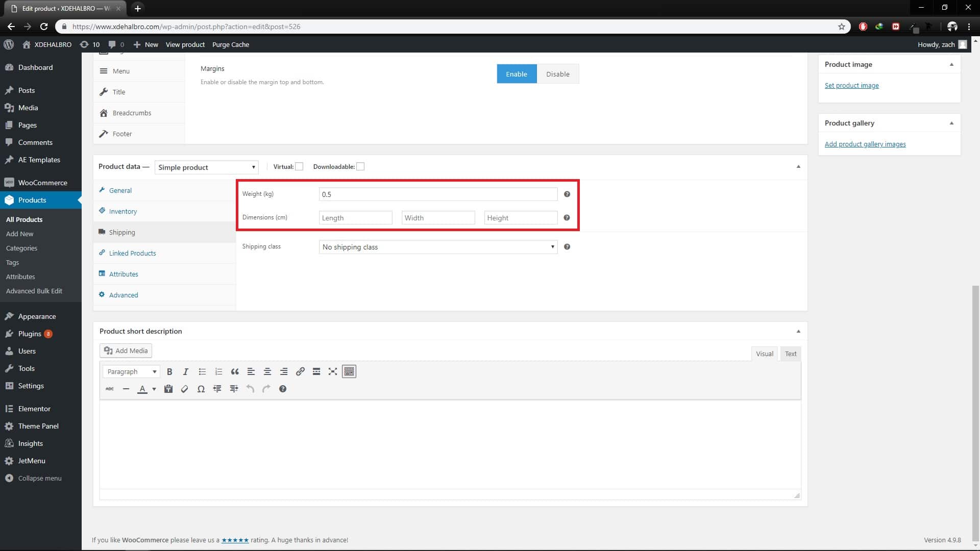This screenshot has height=551, width=980.
Task: Collapse the Product gallery panel
Action: (x=951, y=123)
